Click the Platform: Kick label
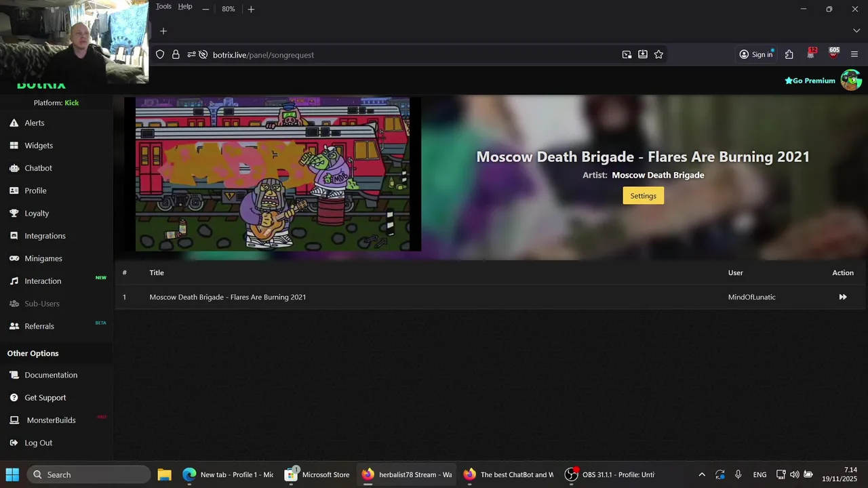 [x=56, y=103]
